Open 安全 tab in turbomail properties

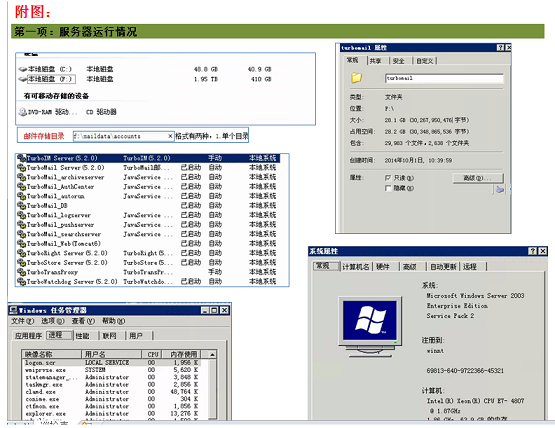pyautogui.click(x=399, y=61)
